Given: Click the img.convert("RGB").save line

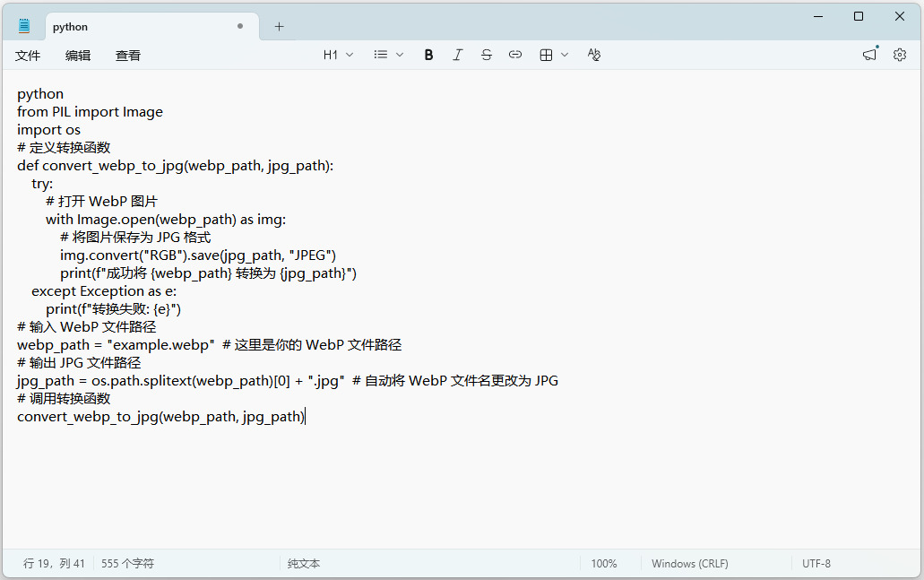Looking at the screenshot, I should (198, 255).
